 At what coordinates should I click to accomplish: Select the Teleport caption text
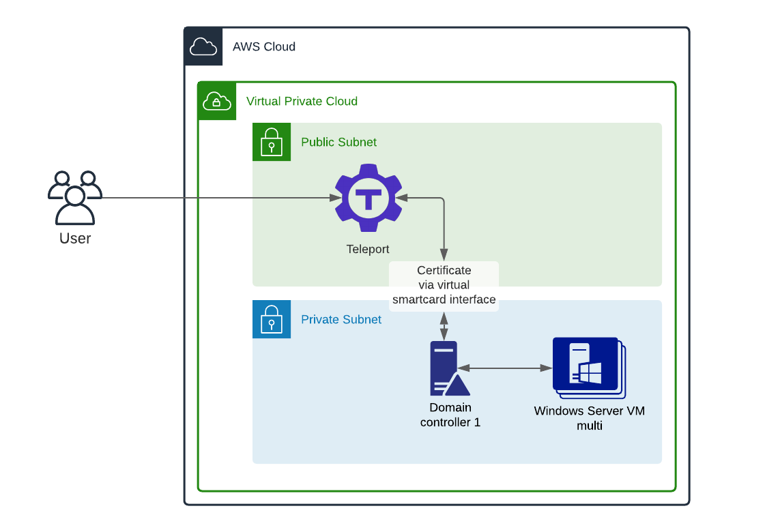click(x=368, y=249)
